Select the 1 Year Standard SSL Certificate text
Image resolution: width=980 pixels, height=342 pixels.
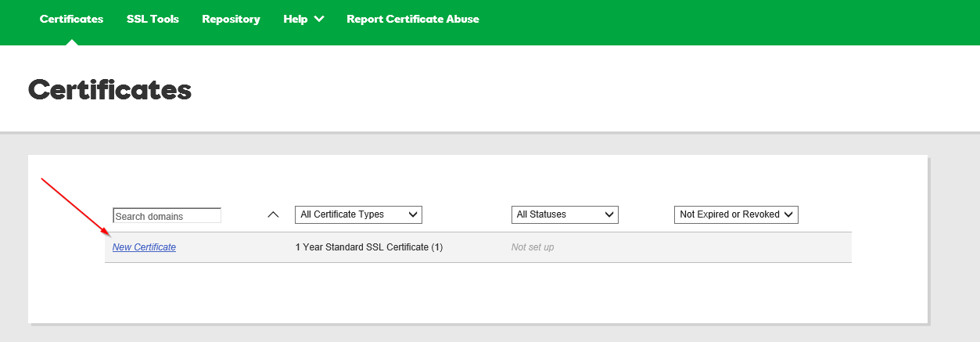pos(368,247)
